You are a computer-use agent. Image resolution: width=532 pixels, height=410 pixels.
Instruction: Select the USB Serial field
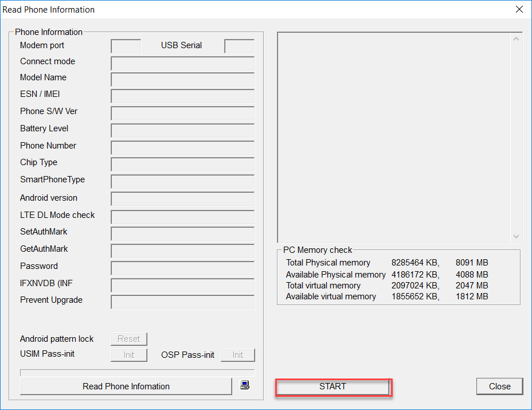[x=239, y=46]
